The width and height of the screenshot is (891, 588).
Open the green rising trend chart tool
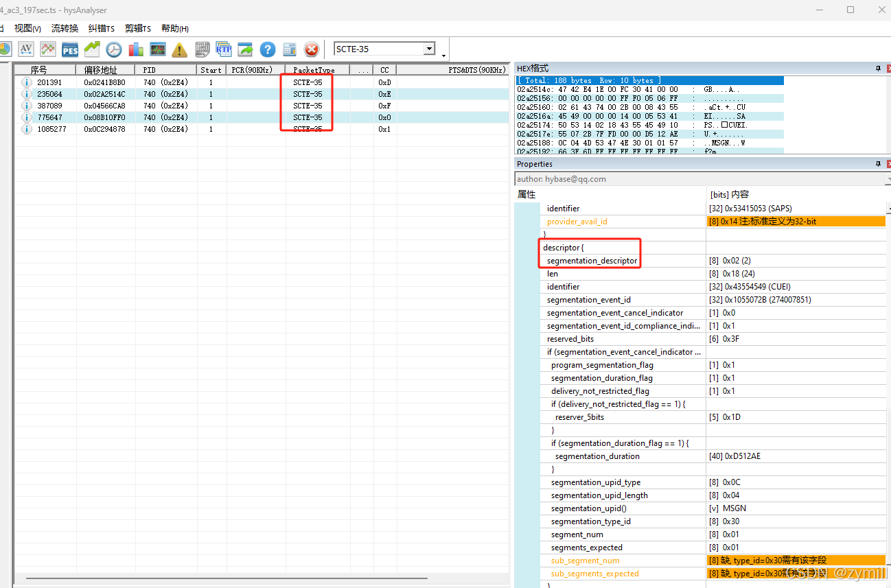(x=92, y=49)
